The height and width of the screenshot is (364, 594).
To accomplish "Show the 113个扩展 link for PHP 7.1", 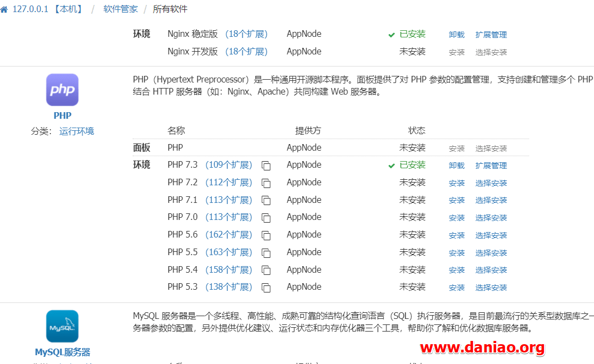I will point(229,200).
